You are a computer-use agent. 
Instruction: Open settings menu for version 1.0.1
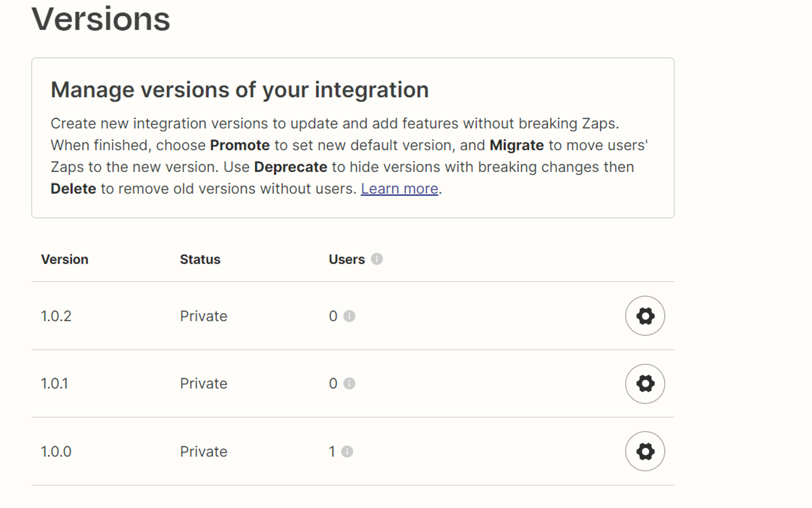coord(645,383)
